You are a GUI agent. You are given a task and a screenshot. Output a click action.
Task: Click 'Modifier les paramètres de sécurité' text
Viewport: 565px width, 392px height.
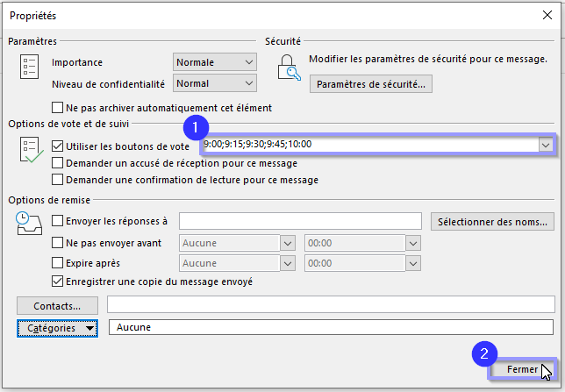point(428,59)
